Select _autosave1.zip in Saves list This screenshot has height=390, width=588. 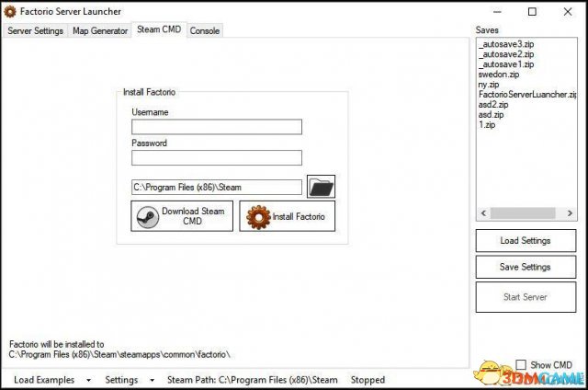(506, 64)
